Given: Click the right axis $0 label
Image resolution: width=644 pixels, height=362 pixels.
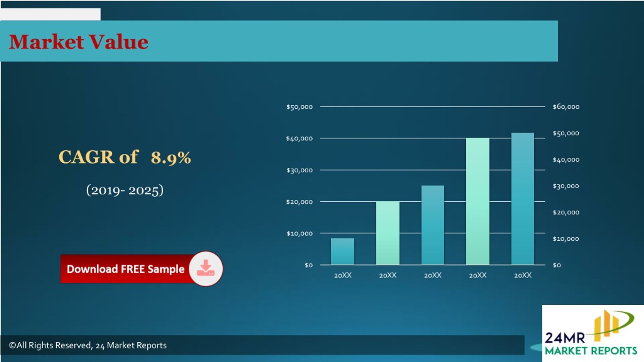Looking at the screenshot, I should pos(557,265).
